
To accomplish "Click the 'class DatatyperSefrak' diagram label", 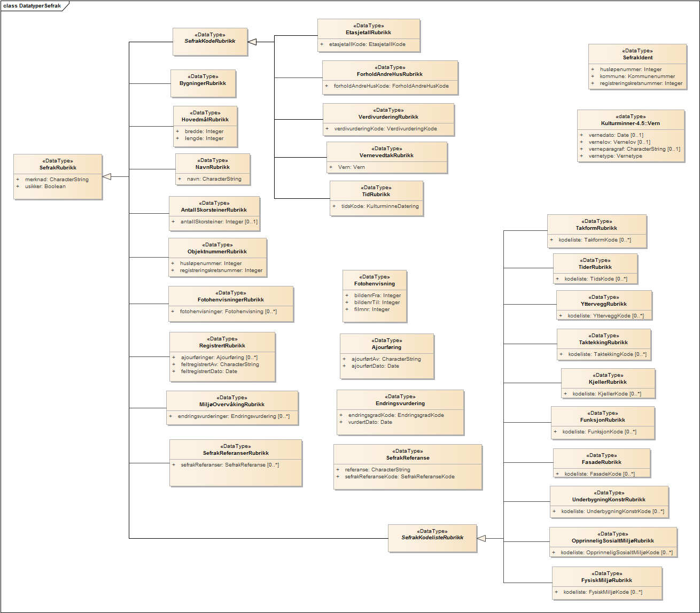I will pyautogui.click(x=32, y=5).
